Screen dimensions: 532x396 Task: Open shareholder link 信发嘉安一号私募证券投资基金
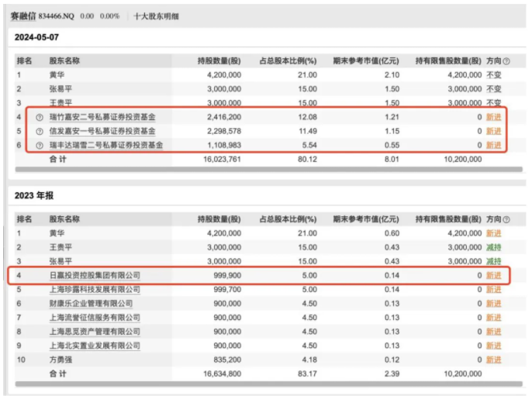click(x=102, y=131)
